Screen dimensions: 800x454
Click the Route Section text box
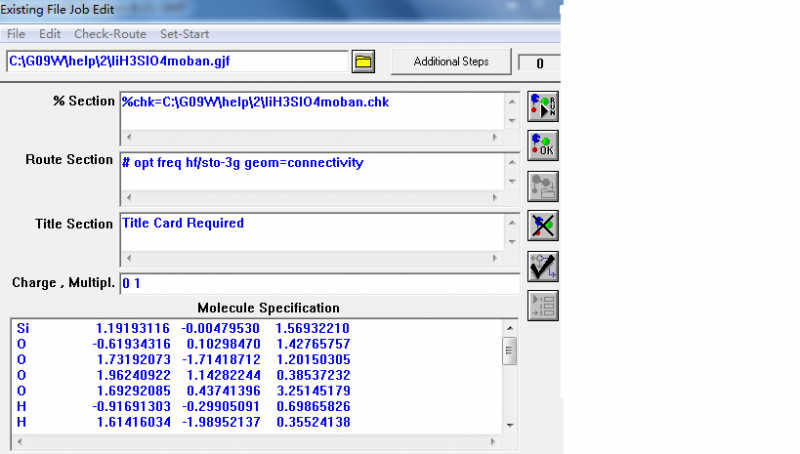tap(312, 171)
